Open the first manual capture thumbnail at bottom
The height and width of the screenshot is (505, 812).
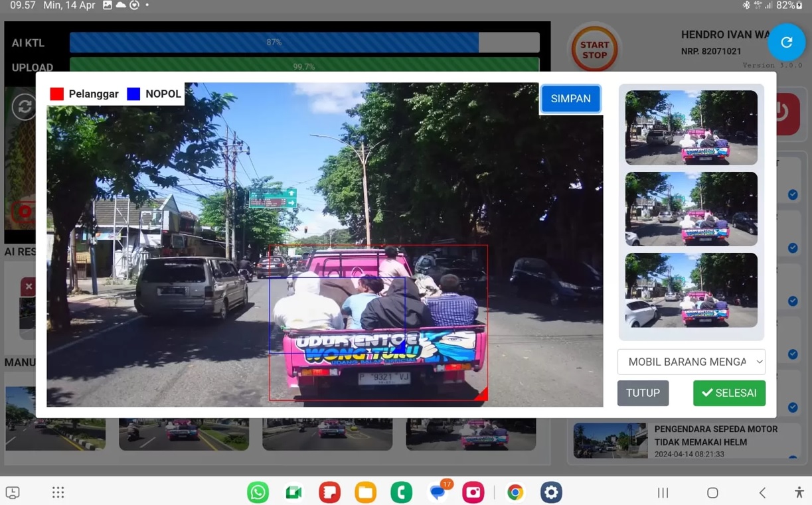[x=55, y=419]
